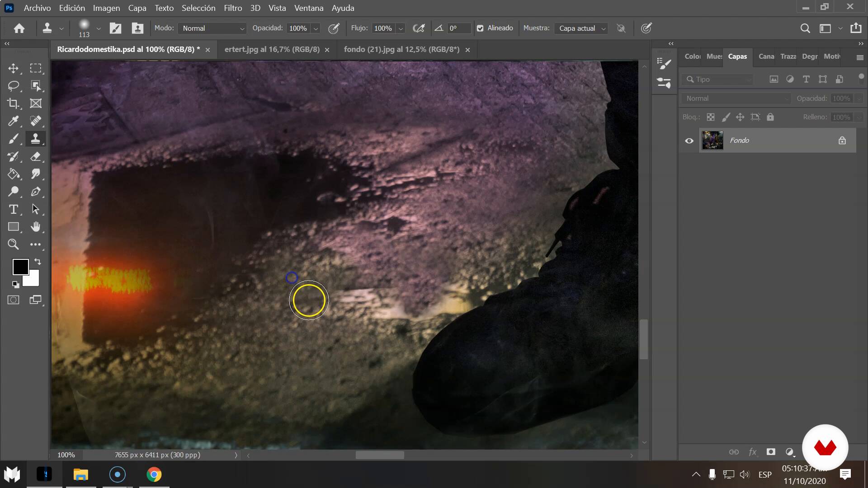Image resolution: width=868 pixels, height=488 pixels.
Task: Select the Horizontal Type tool
Action: (13, 209)
